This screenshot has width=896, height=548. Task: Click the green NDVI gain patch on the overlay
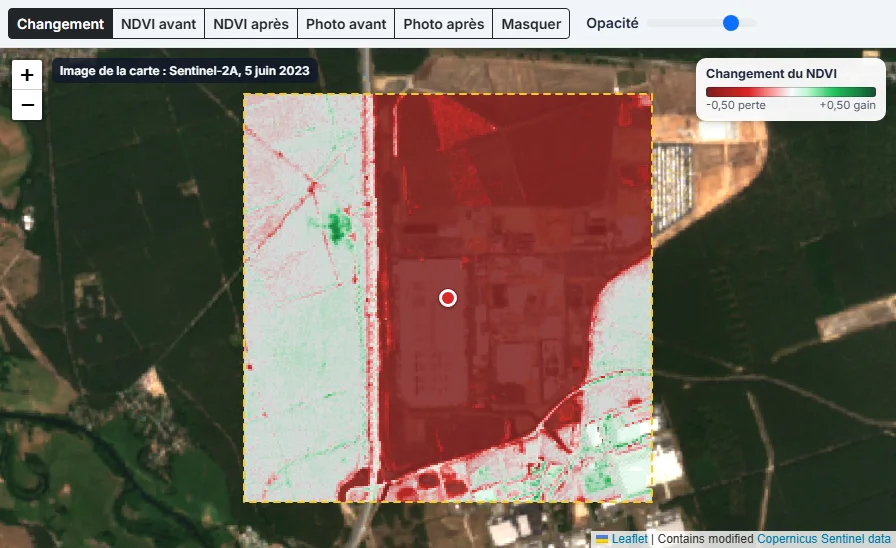point(338,225)
